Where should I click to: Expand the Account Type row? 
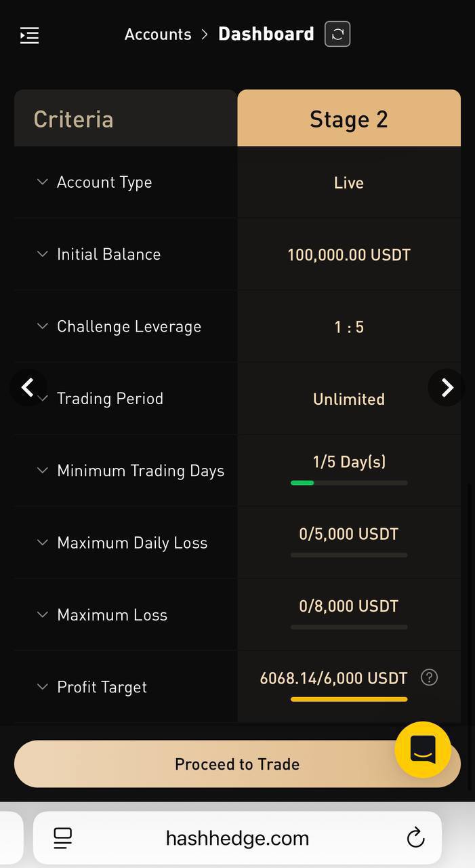125,182
